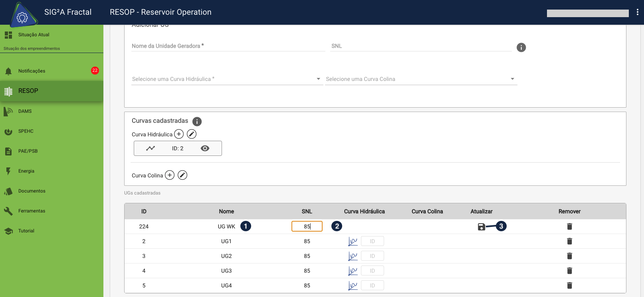Go to Notificações in the sidebar

click(x=32, y=71)
